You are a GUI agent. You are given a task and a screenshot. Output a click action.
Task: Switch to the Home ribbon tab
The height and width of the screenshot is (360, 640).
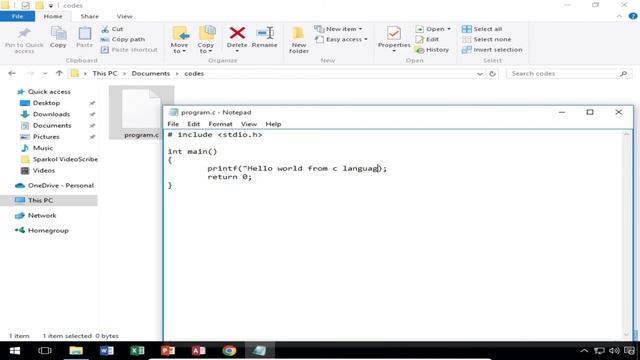[53, 16]
